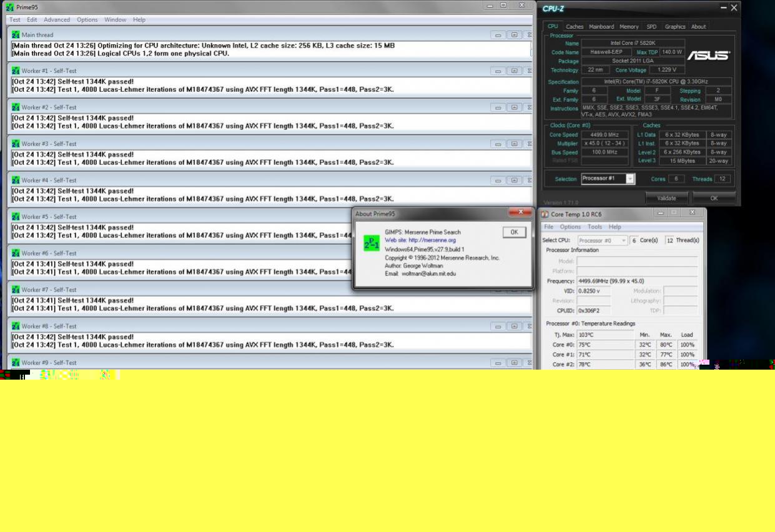Click the Worker #2 Self-Test window icon
This screenshot has height=532, width=775.
(x=16, y=107)
